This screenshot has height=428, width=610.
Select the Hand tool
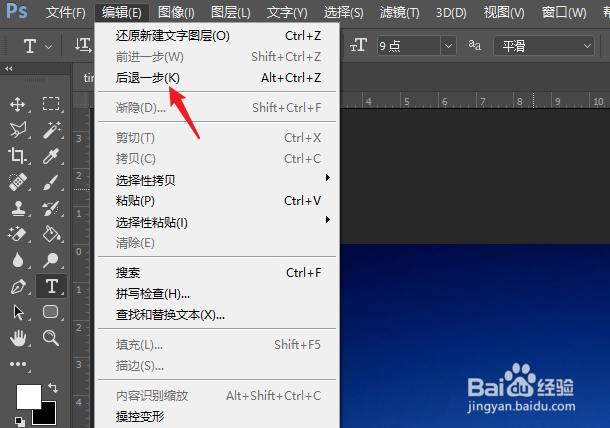coord(18,338)
